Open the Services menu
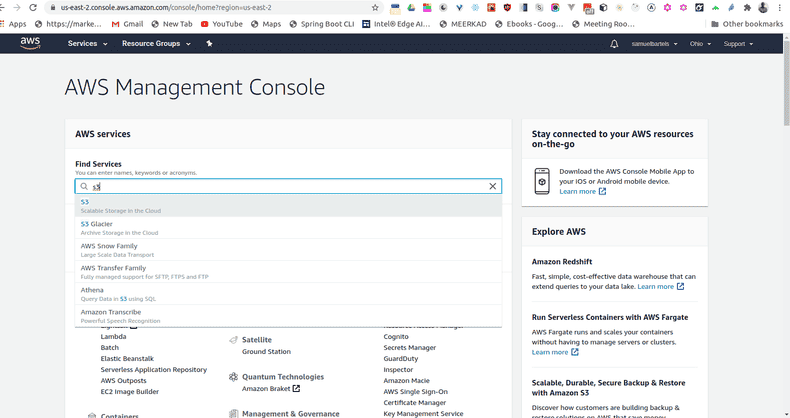This screenshot has width=790, height=418. (x=88, y=44)
